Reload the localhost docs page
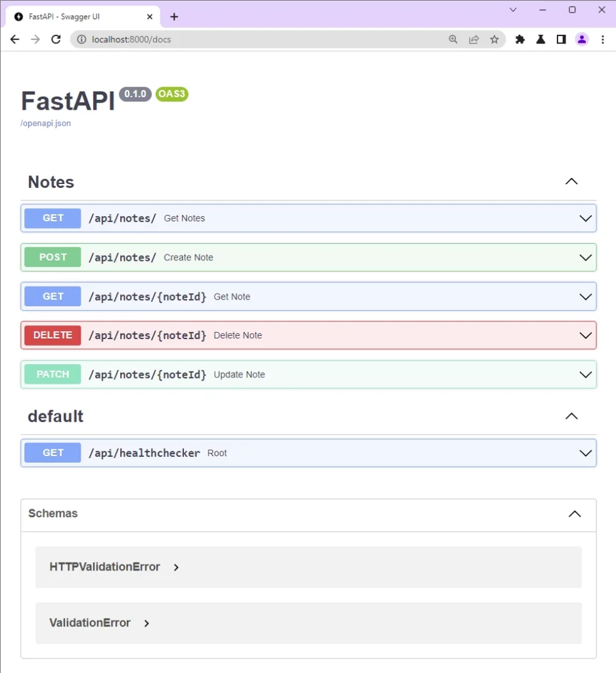Viewport: 616px width, 673px height. point(56,39)
